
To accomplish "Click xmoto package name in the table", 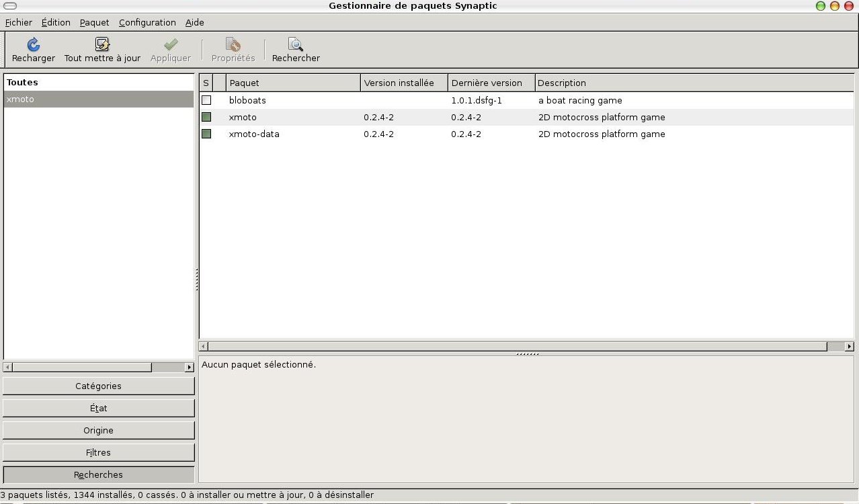I will [x=243, y=117].
